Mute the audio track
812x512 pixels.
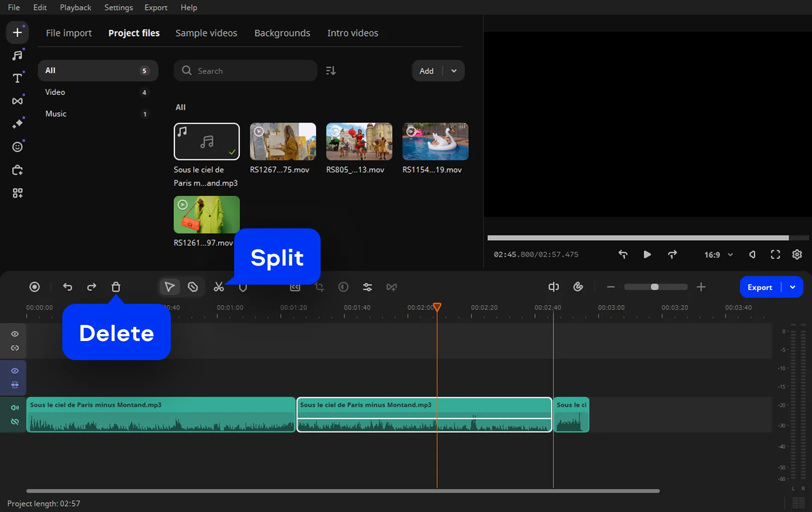[15, 407]
